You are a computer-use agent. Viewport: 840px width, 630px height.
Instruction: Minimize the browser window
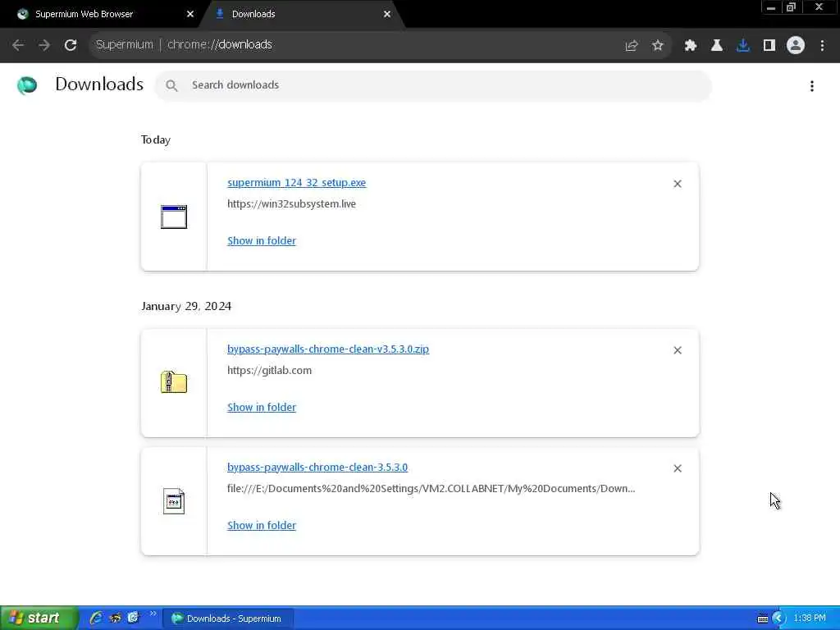pos(771,7)
